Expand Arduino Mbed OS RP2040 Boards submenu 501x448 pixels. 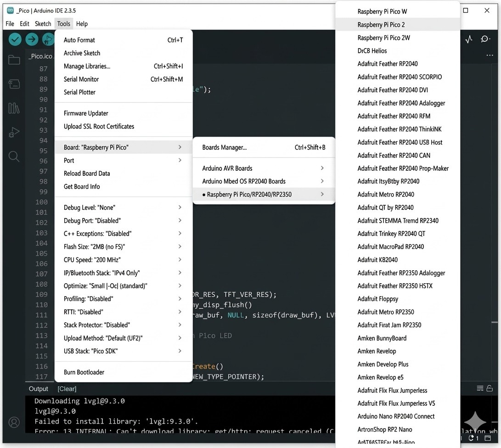pyautogui.click(x=264, y=181)
